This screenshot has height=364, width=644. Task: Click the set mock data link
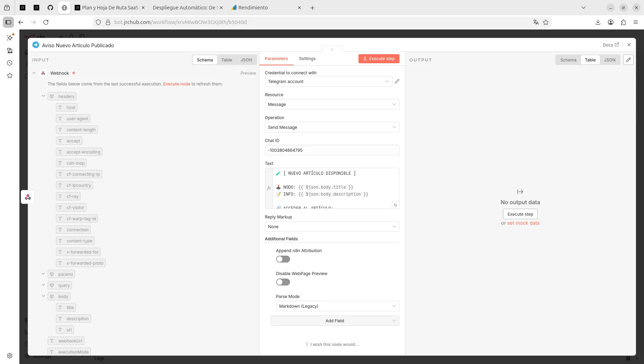click(523, 223)
